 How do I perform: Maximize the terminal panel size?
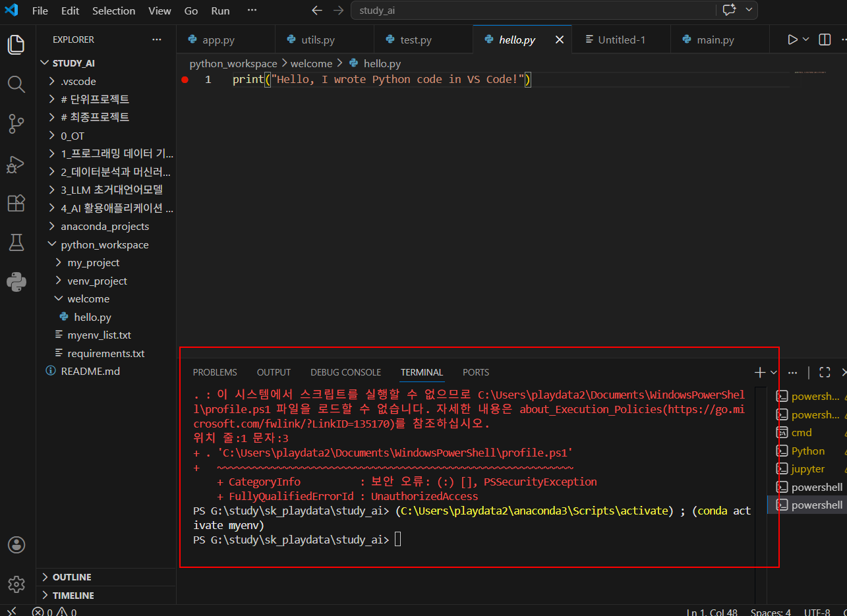pyautogui.click(x=825, y=372)
